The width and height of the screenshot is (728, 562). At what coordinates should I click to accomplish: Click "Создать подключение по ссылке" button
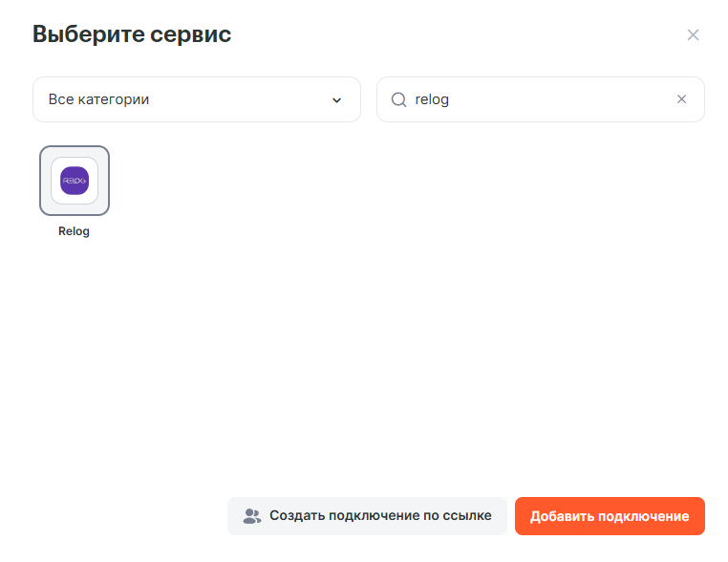[367, 516]
